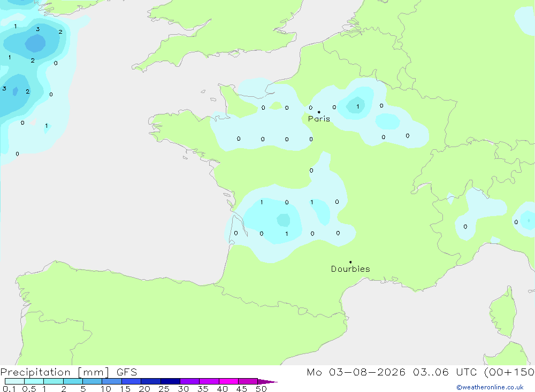This screenshot has height=392, width=535.
Task: Click the value 1 northeast of Paris
Action: pyautogui.click(x=357, y=107)
